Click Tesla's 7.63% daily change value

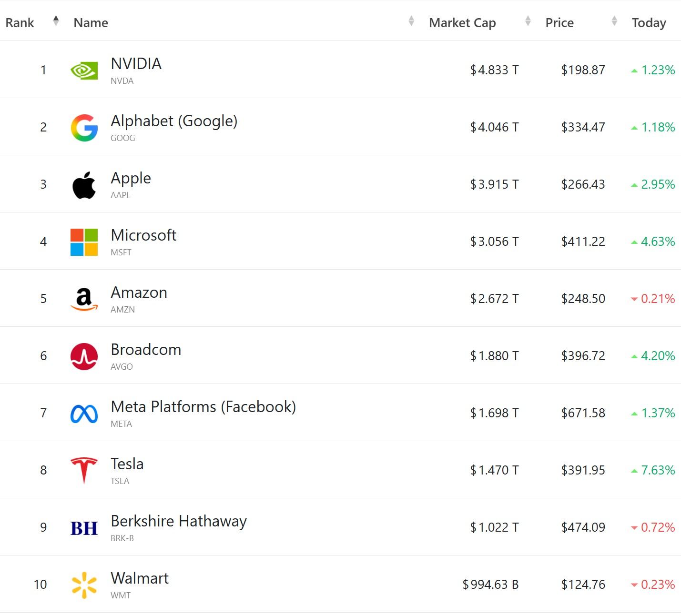(658, 470)
